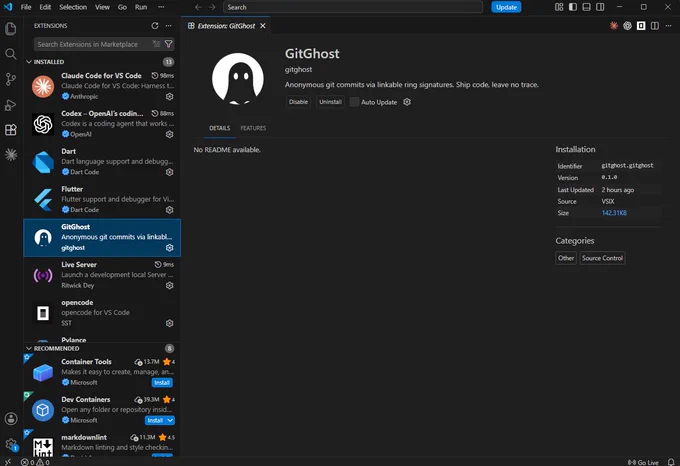
Task: Open editor title more actions menu
Action: tap(668, 26)
